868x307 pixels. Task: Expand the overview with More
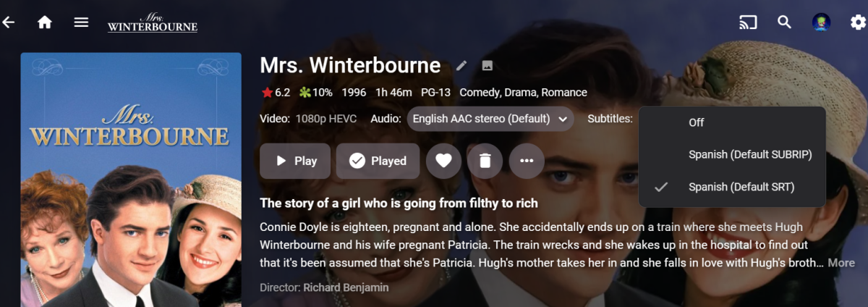[841, 263]
